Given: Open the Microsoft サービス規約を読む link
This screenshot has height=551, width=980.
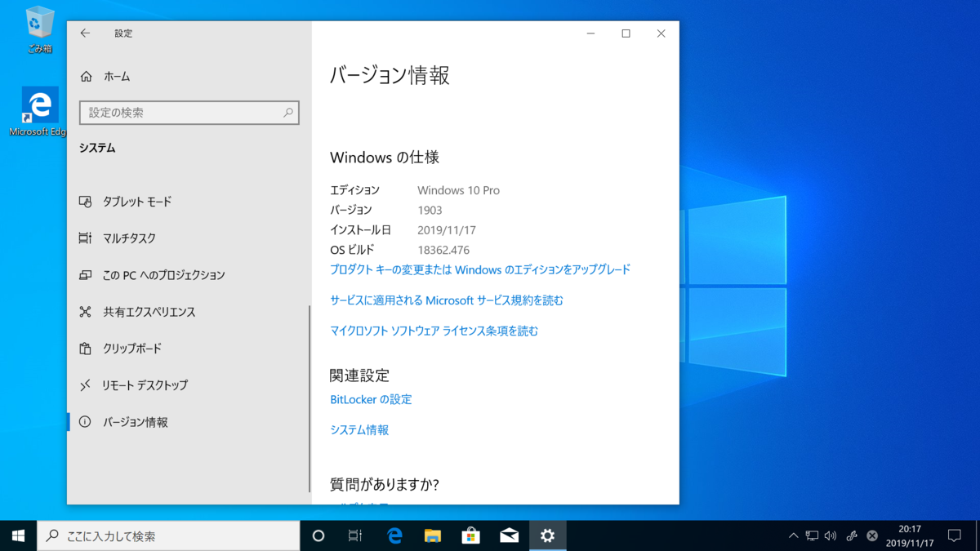Looking at the screenshot, I should [x=447, y=300].
